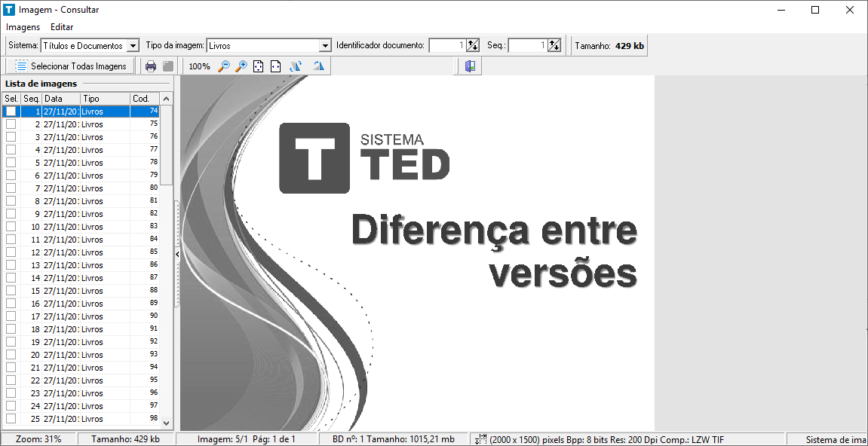Check the checkbox for image row 17
The width and height of the screenshot is (868, 446).
[11, 316]
